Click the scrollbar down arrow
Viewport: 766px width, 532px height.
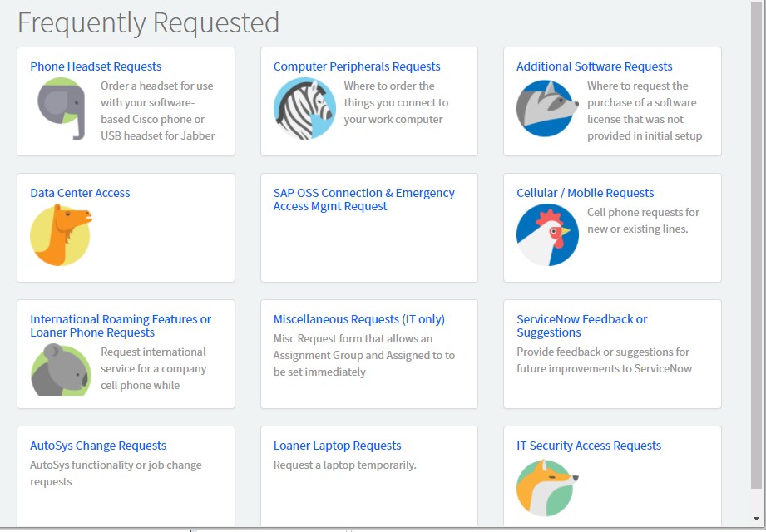(756, 519)
